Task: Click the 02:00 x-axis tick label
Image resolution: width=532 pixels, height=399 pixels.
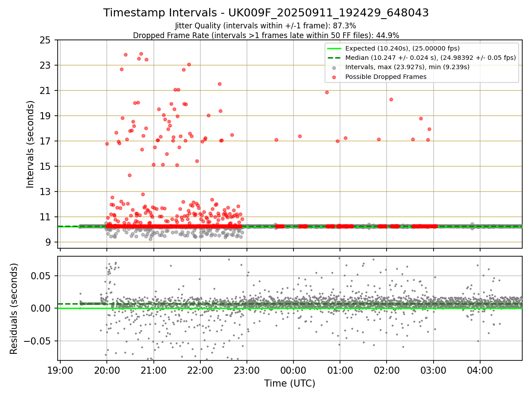Action: tap(387, 370)
